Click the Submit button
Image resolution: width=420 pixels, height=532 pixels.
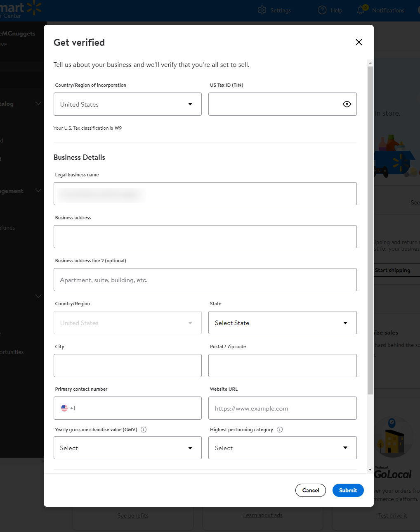click(x=348, y=490)
